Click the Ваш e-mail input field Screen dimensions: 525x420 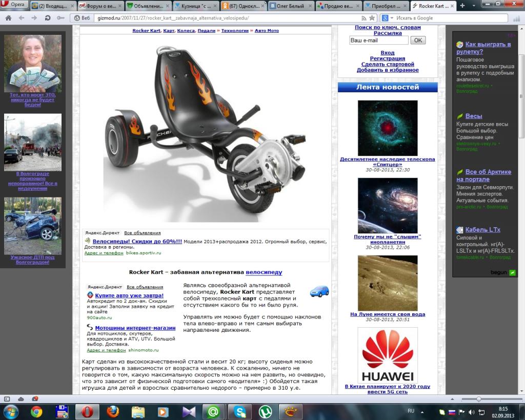[379, 40]
